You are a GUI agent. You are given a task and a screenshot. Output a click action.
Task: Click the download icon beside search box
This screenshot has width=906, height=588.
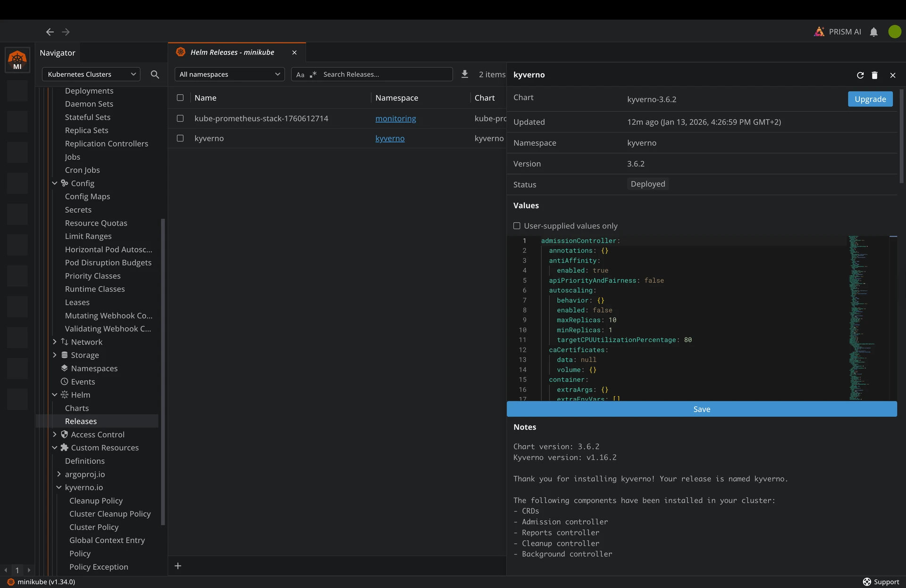point(465,74)
